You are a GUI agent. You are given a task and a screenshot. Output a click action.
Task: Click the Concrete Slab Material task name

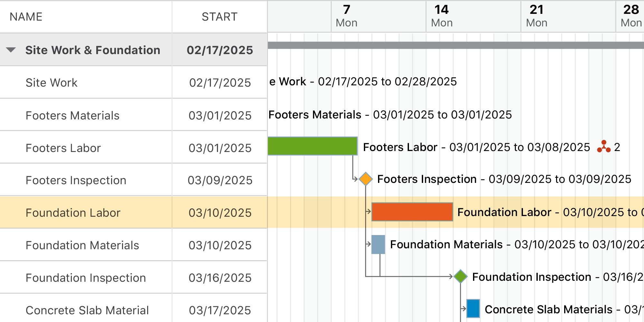coord(86,310)
